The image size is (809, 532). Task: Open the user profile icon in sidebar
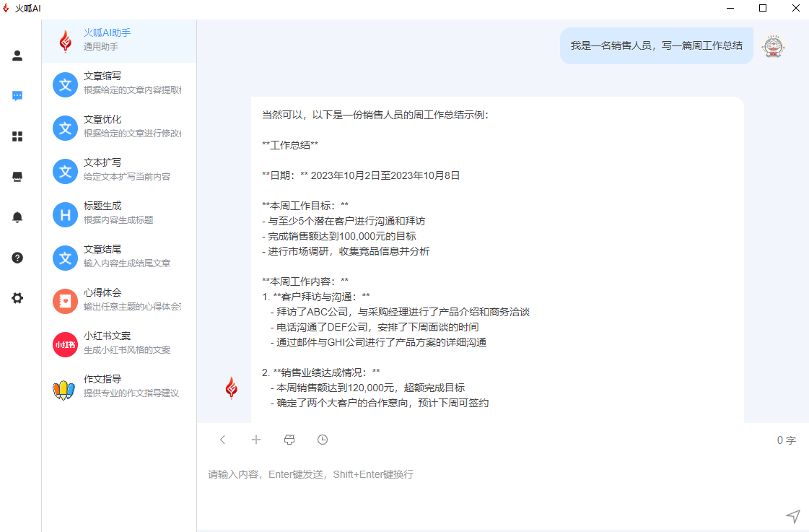pyautogui.click(x=17, y=56)
